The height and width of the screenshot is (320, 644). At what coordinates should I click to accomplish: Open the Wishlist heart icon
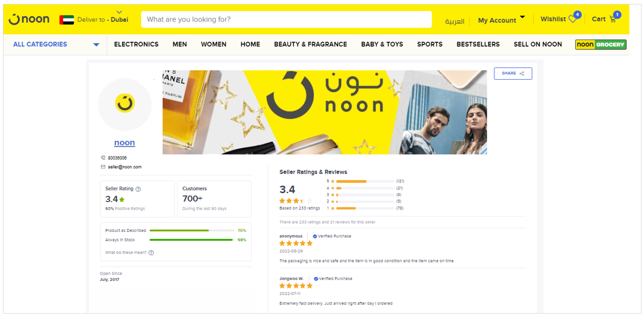pyautogui.click(x=573, y=20)
